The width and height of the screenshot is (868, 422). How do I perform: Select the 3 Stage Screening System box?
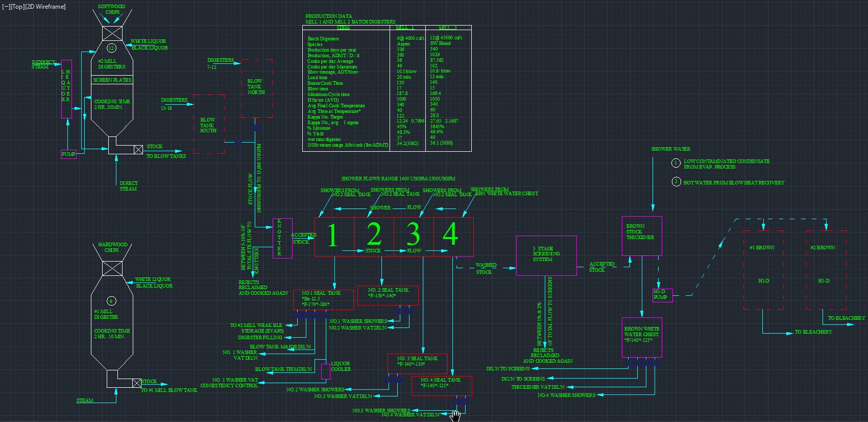[x=546, y=255]
